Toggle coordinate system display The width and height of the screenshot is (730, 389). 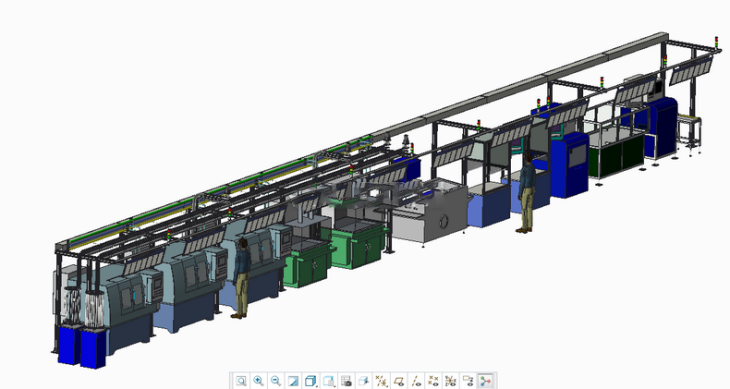pyautogui.click(x=451, y=381)
